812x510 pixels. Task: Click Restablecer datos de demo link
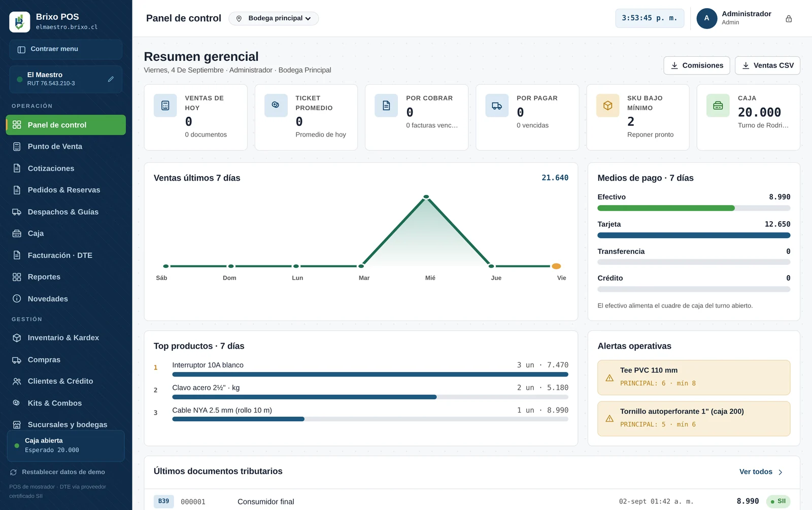click(x=57, y=472)
